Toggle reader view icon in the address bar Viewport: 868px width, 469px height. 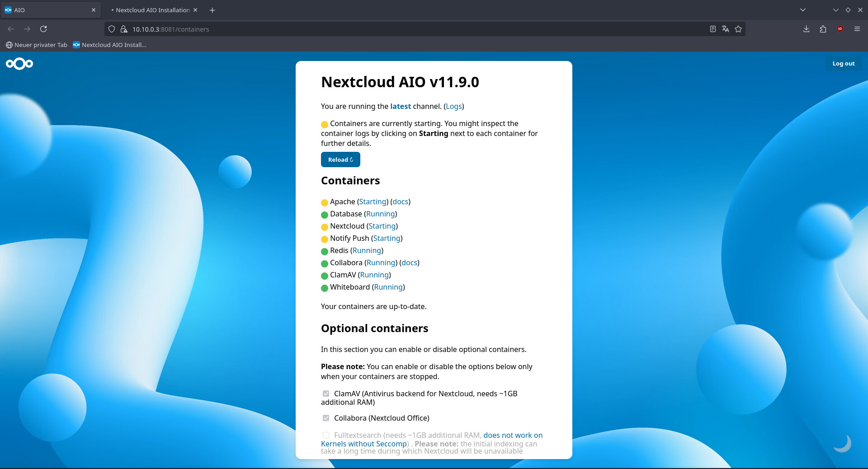713,29
